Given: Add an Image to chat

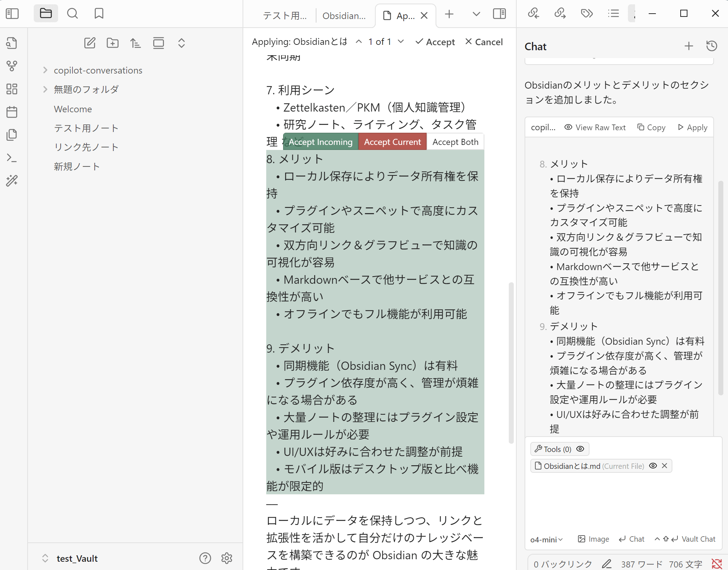Looking at the screenshot, I should coord(593,539).
